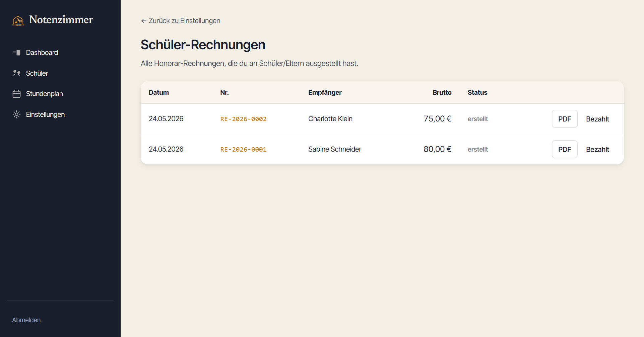Click recipient Sabine Schneider

tap(335, 149)
